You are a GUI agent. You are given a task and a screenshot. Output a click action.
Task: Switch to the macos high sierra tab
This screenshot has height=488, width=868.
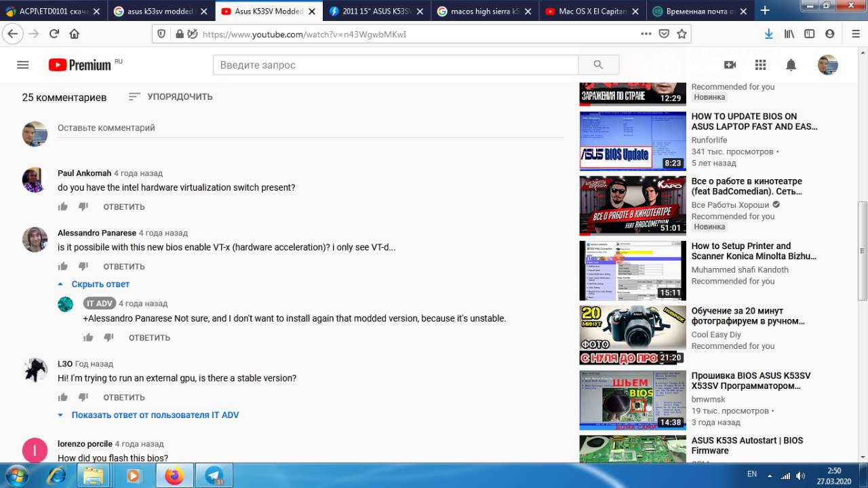[484, 11]
